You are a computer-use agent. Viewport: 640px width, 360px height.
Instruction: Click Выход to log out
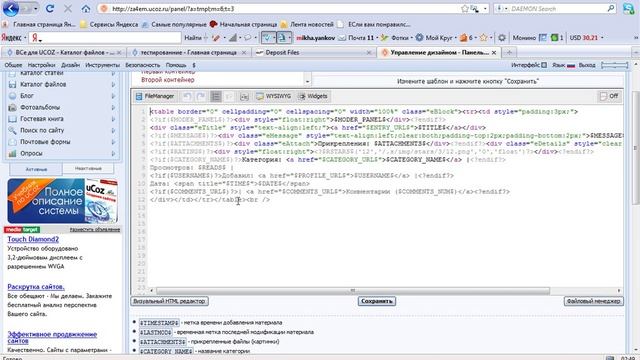click(587, 65)
